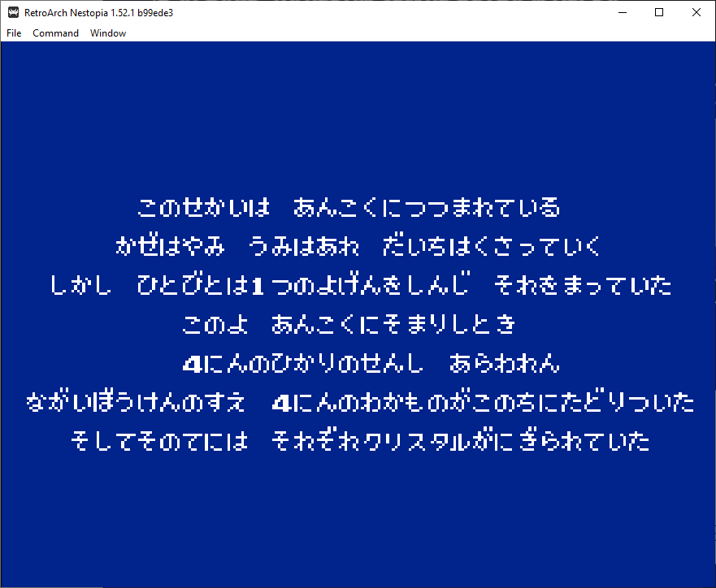Click the line このせかいは あんこくにつつまれている
The width and height of the screenshot is (716, 588).
349,208
